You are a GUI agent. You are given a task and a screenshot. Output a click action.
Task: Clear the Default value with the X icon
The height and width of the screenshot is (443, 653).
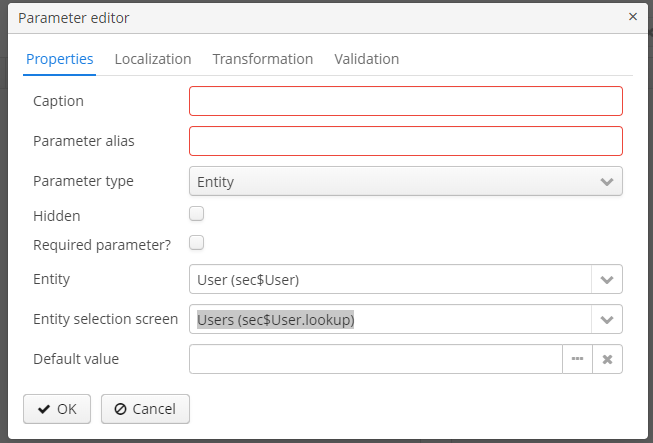coord(607,359)
